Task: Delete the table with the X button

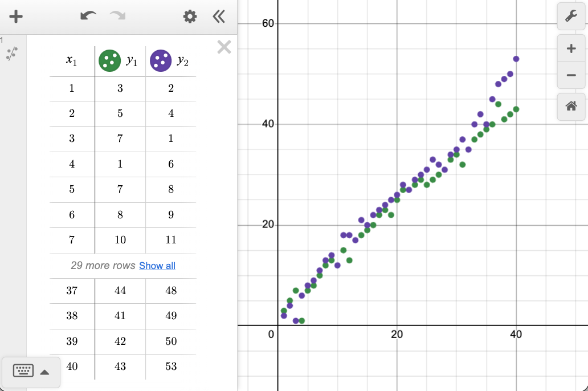Action: click(224, 47)
